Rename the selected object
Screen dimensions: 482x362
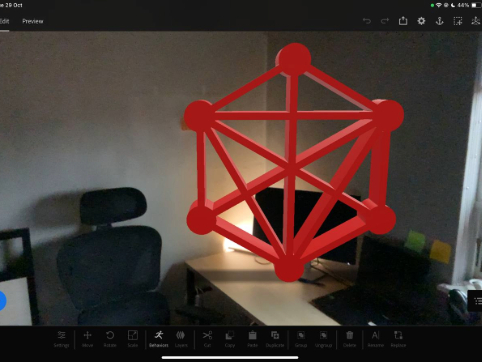(x=375, y=339)
